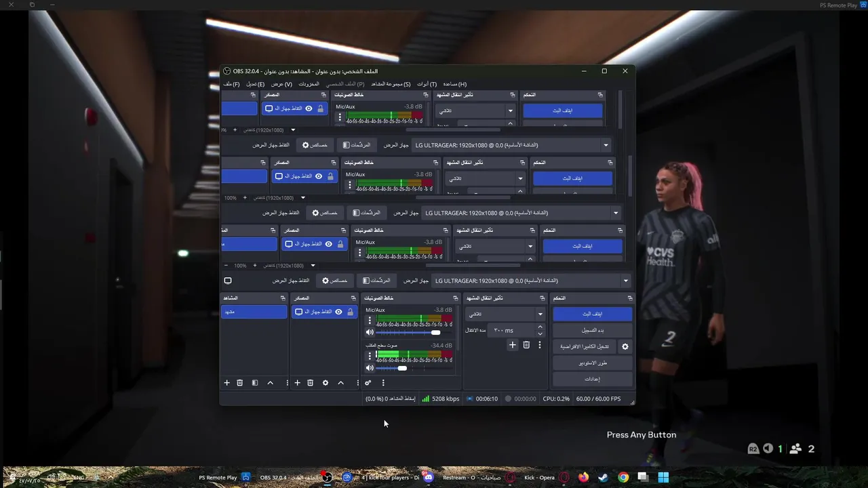Toggle Studio Mode (طور الاستوديو) in the Controls dock

pyautogui.click(x=593, y=363)
